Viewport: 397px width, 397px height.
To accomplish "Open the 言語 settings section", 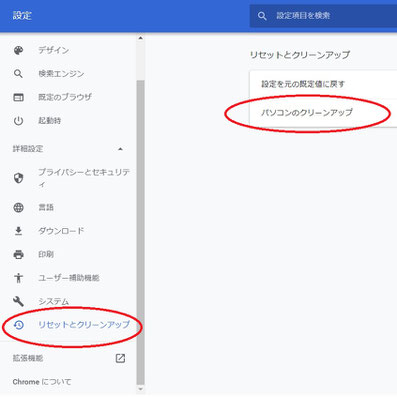I will click(x=46, y=207).
